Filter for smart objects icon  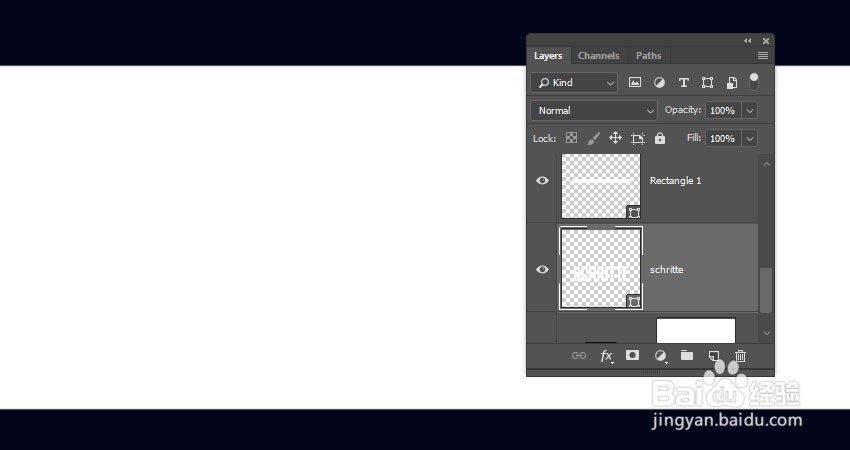pyautogui.click(x=732, y=82)
